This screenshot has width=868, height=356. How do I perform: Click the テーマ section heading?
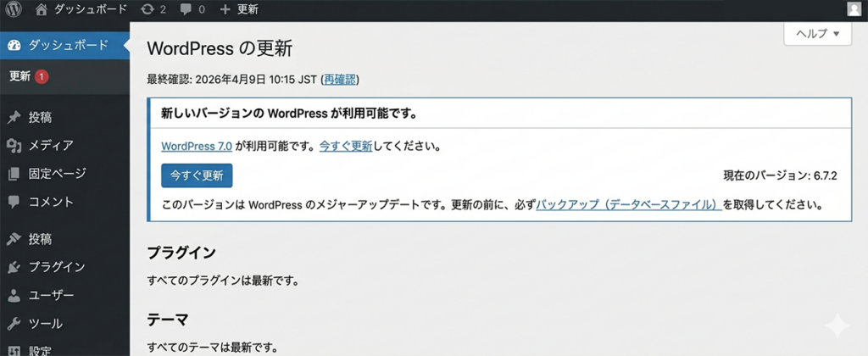tap(168, 320)
